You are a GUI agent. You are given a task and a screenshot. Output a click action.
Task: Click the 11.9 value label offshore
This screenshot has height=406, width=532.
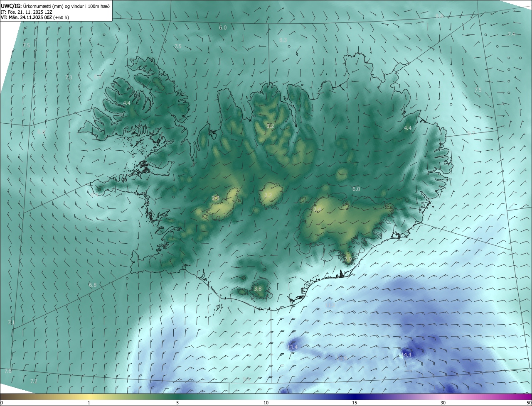(341, 358)
